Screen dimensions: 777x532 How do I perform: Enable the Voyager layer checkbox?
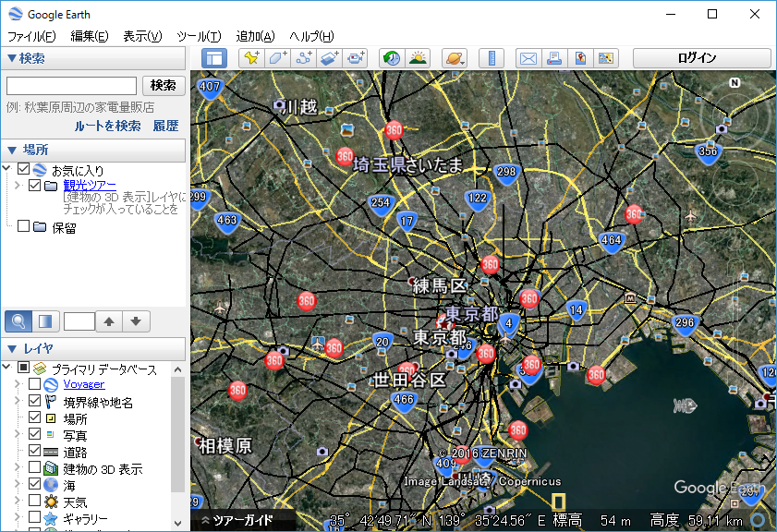click(x=35, y=384)
